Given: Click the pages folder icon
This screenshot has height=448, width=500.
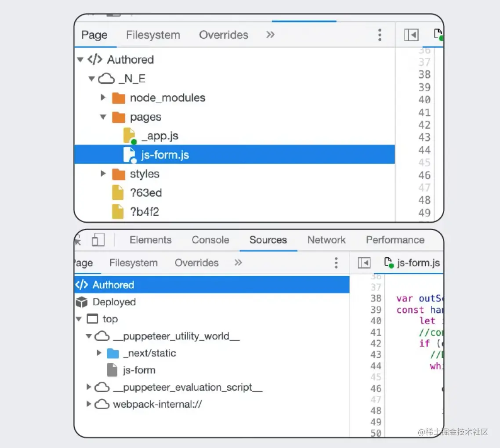Looking at the screenshot, I should 119,117.
